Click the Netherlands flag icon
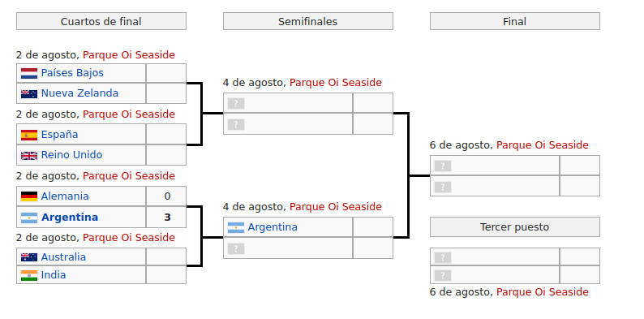The height and width of the screenshot is (319, 644). point(29,74)
